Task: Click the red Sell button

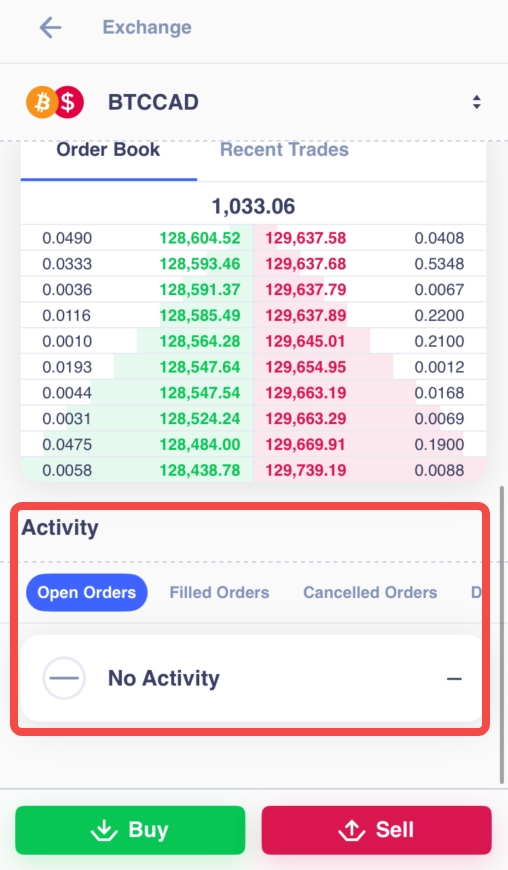Action: pos(377,830)
